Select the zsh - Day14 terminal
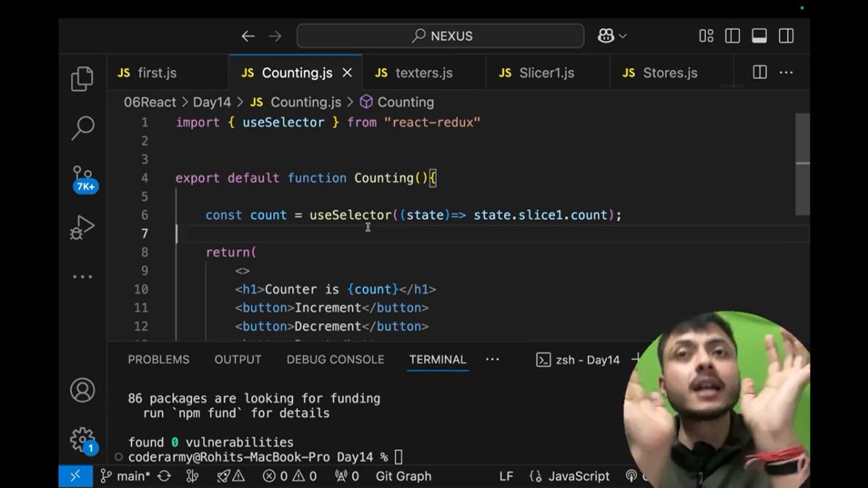Image resolution: width=868 pixels, height=488 pixels. coord(578,360)
